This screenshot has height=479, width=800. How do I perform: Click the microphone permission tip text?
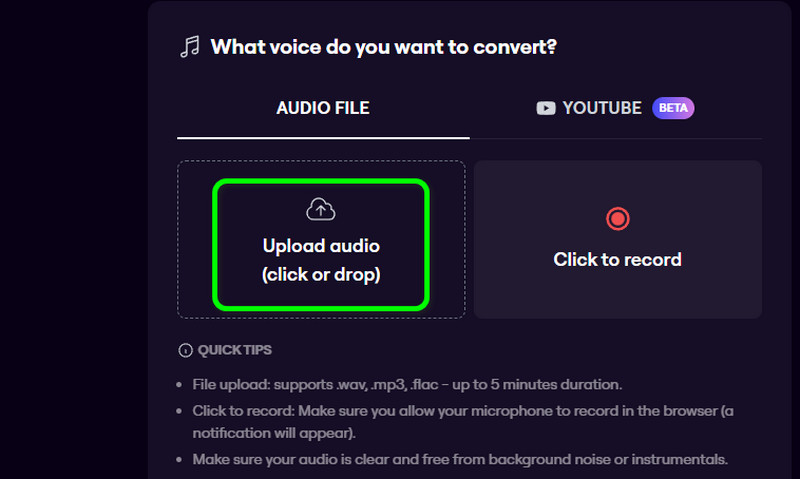pyautogui.click(x=462, y=411)
